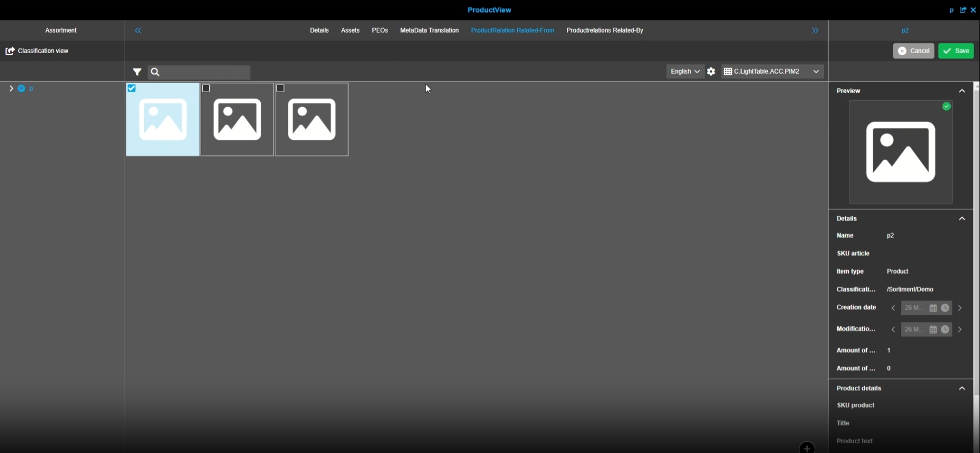980x453 pixels.
Task: Click the magnifier icon in the search box
Action: pyautogui.click(x=155, y=72)
